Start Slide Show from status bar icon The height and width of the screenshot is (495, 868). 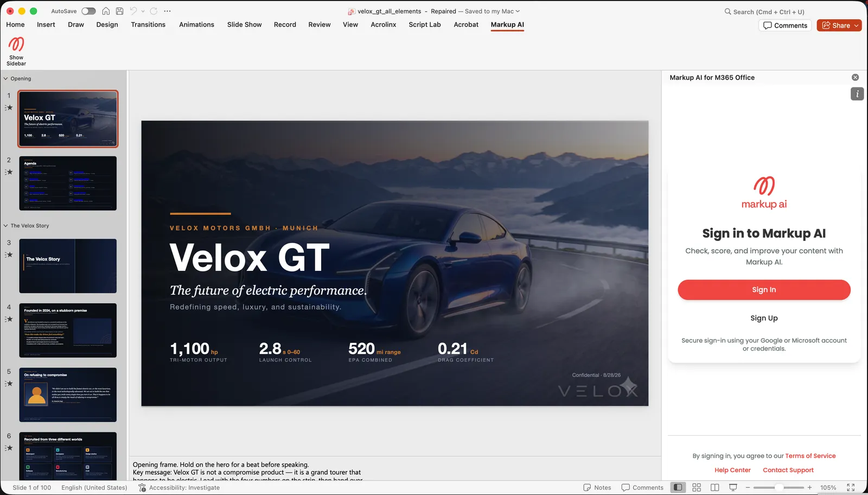coord(733,487)
